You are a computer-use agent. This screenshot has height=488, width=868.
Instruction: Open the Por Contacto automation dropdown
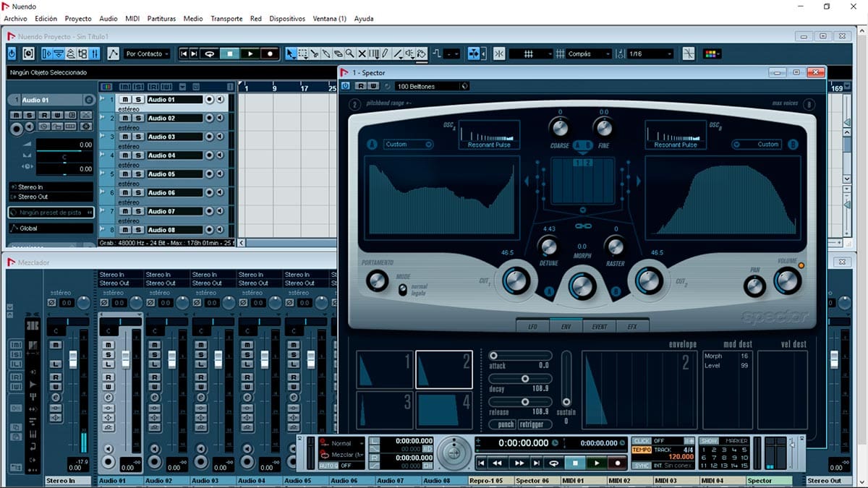147,53
